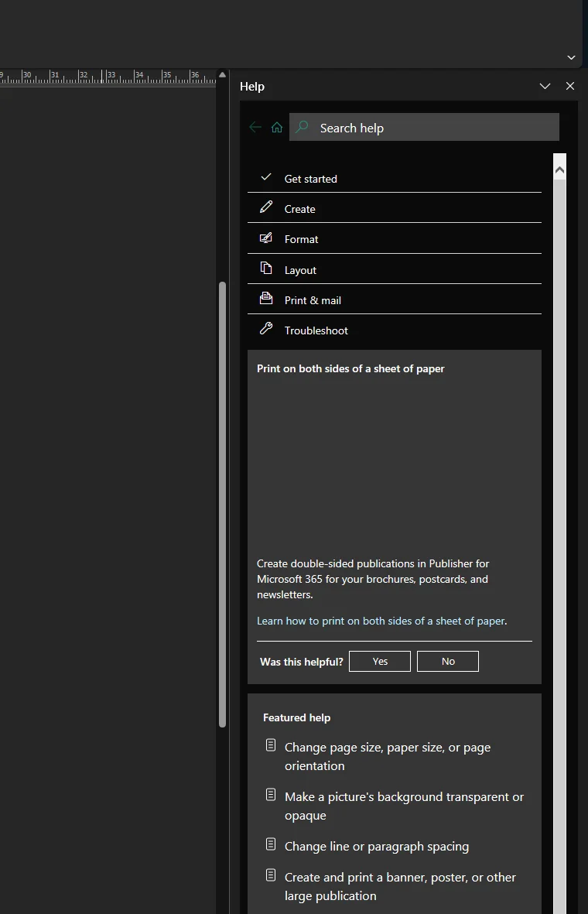Click the Print & mail printer icon
Viewport: 588px width, 914px height.
[265, 298]
